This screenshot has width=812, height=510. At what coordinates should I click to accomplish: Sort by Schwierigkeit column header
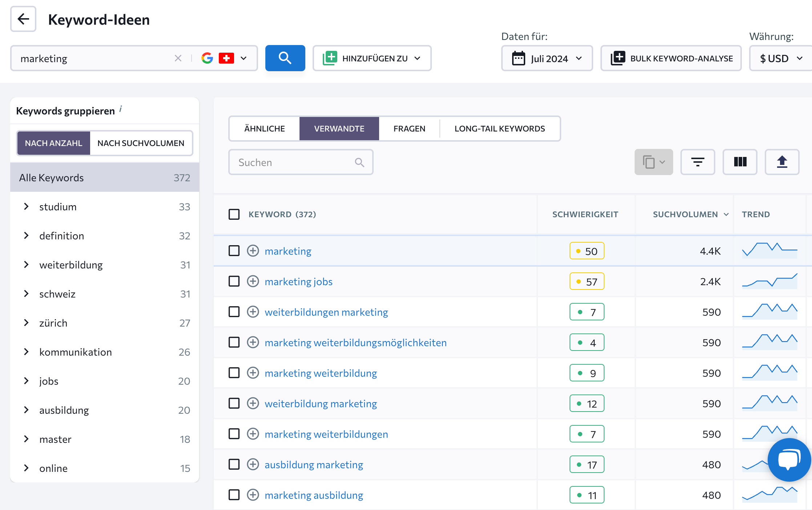(x=585, y=214)
